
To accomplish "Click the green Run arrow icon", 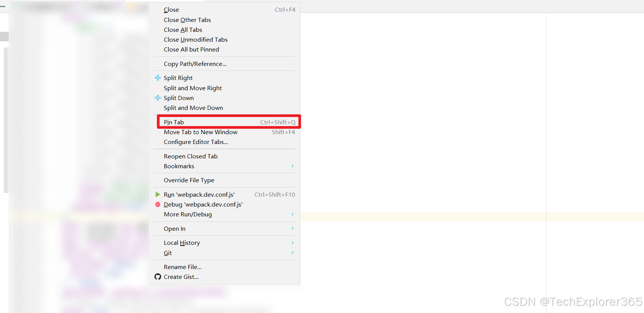I will (x=158, y=194).
